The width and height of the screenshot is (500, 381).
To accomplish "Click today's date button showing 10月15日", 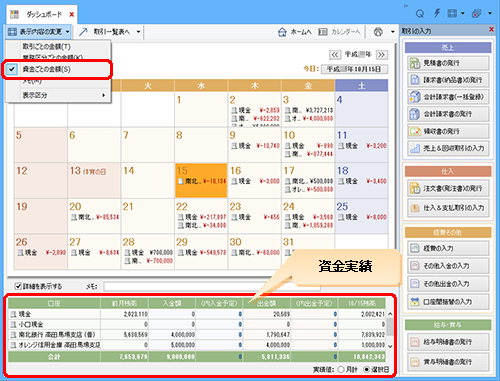I will [x=354, y=69].
